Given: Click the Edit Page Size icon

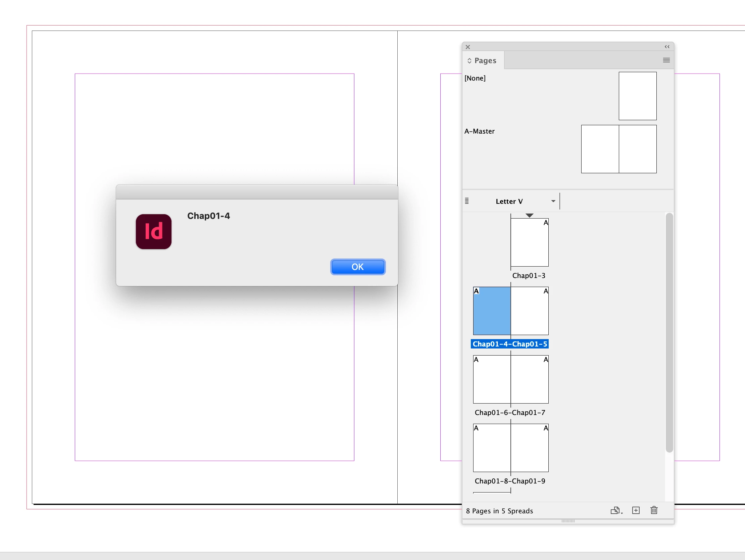Looking at the screenshot, I should pos(616,510).
